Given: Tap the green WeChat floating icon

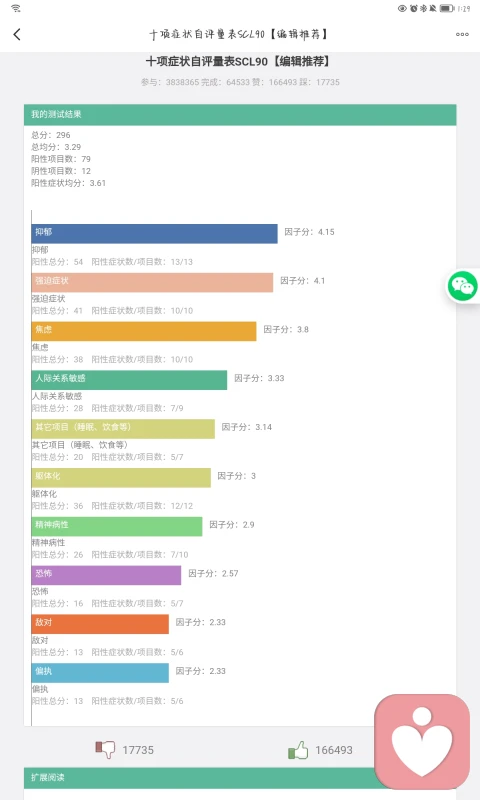Looking at the screenshot, I should tap(463, 286).
